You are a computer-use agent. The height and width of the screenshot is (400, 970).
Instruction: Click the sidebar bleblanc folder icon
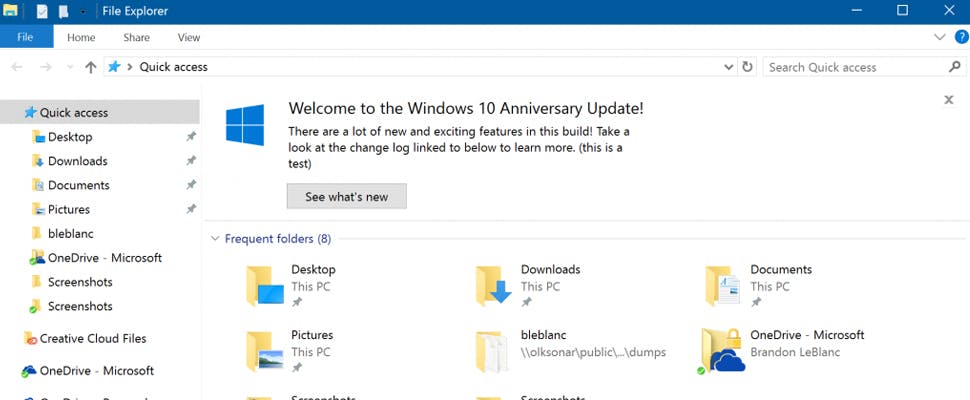tap(36, 233)
